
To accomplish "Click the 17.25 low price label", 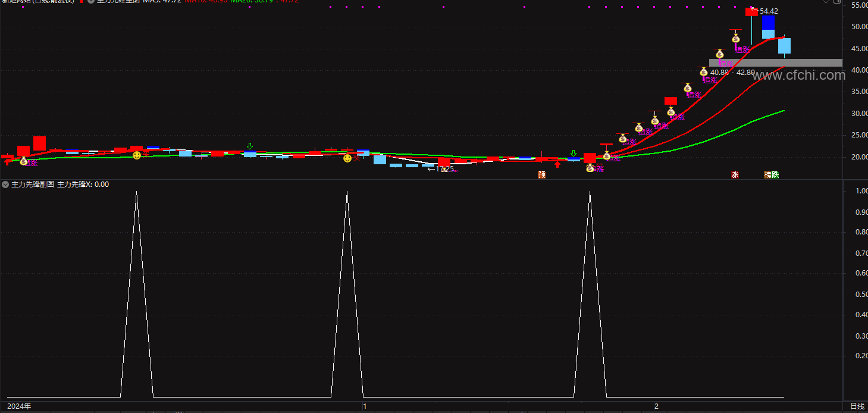I will tap(444, 169).
